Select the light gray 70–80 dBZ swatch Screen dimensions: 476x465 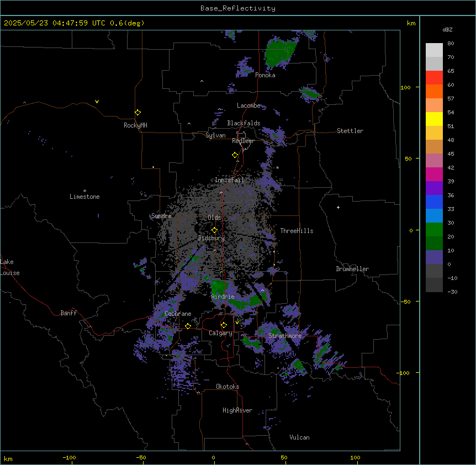[434, 50]
